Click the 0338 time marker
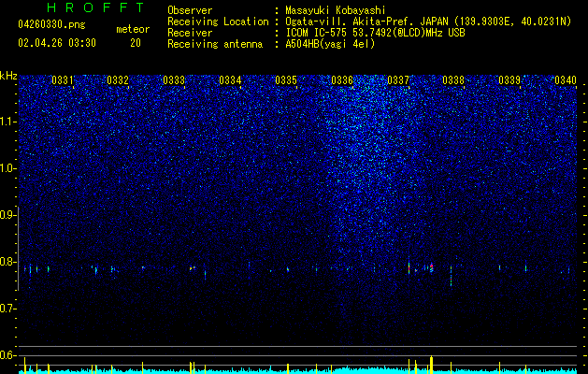Viewport: 588px width, 374px height. 453,80
